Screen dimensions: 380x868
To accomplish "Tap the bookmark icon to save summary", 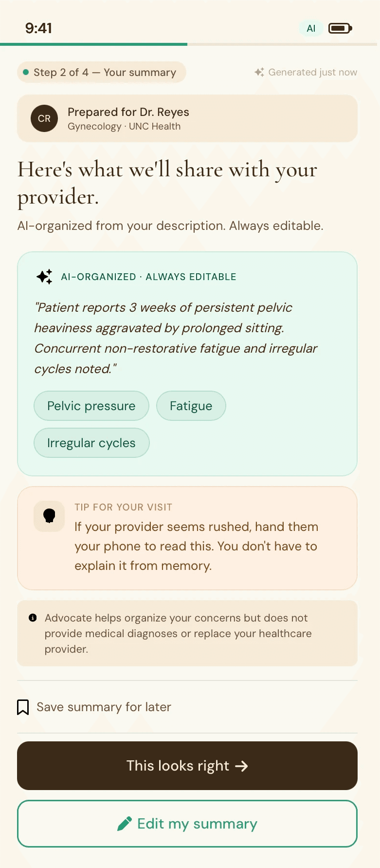I will (x=23, y=707).
